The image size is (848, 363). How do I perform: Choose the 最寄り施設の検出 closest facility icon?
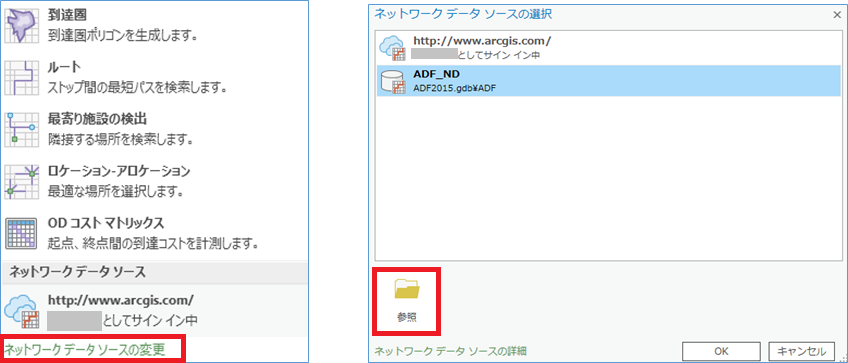tap(22, 129)
